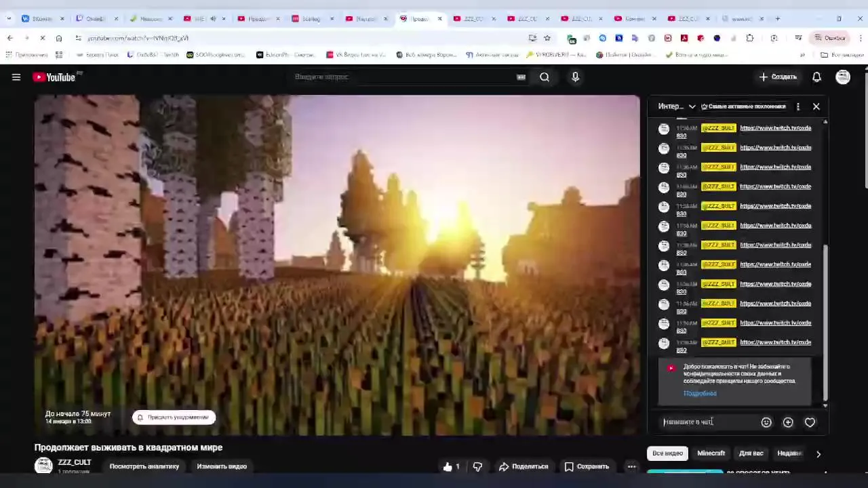Click the Создать create button
868x488 pixels.
click(778, 77)
